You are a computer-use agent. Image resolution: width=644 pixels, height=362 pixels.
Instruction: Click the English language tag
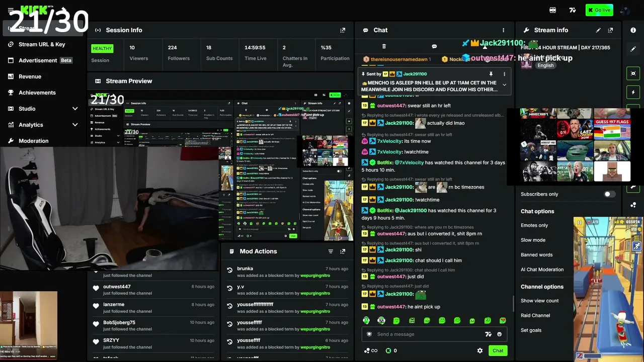click(545, 65)
